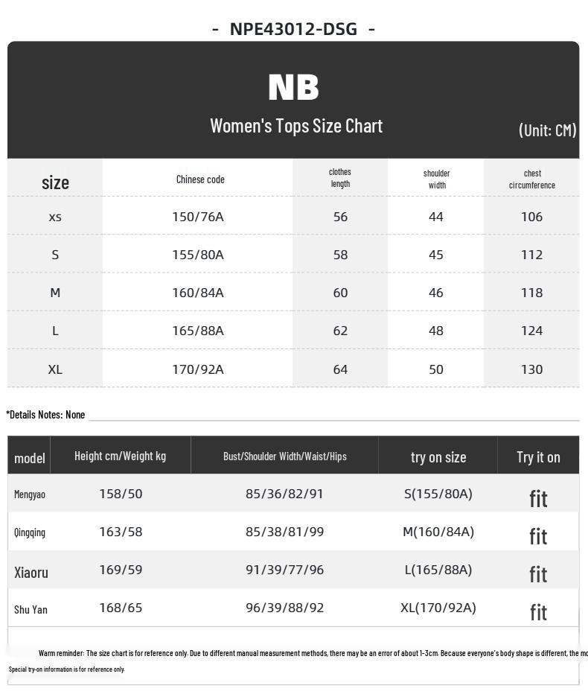
Task: Click the Women's Tops Size Chart heading
Action: [296, 126]
